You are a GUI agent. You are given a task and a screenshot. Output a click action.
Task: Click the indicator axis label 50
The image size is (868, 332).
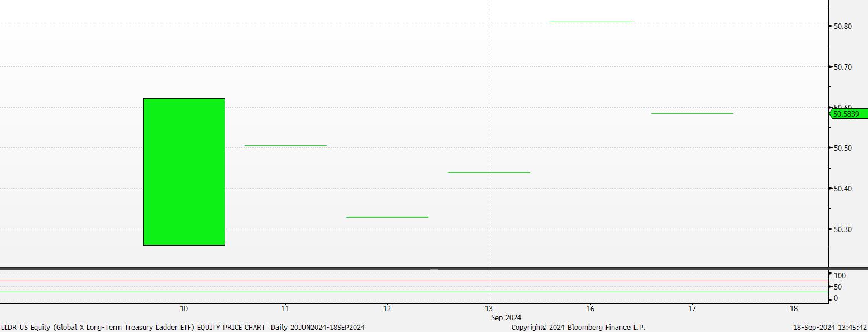tap(838, 287)
